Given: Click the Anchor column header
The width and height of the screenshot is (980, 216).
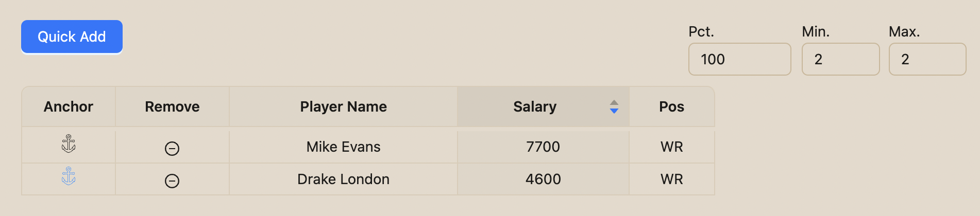Looking at the screenshot, I should (x=69, y=106).
